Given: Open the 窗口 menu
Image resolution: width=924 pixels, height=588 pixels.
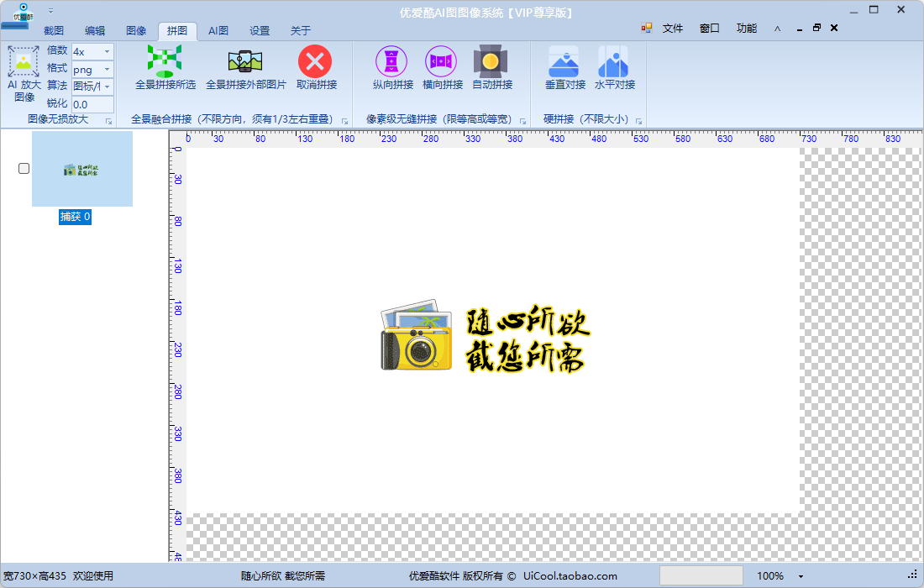Looking at the screenshot, I should (710, 29).
